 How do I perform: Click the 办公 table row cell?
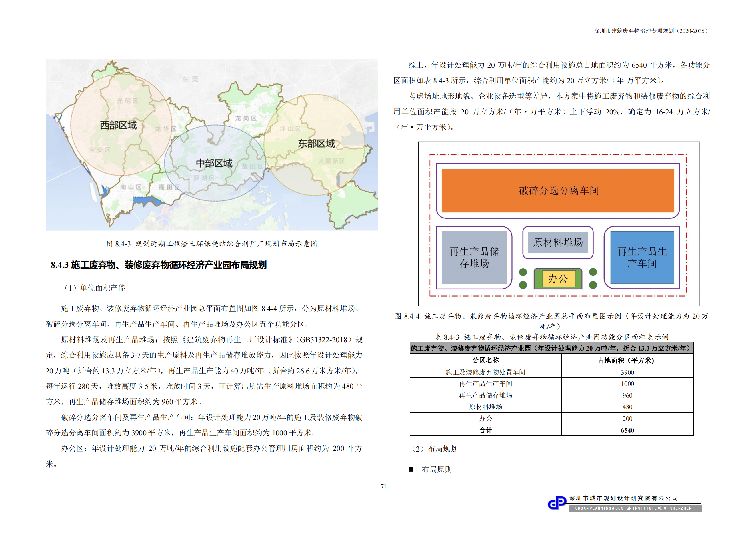pyautogui.click(x=486, y=419)
